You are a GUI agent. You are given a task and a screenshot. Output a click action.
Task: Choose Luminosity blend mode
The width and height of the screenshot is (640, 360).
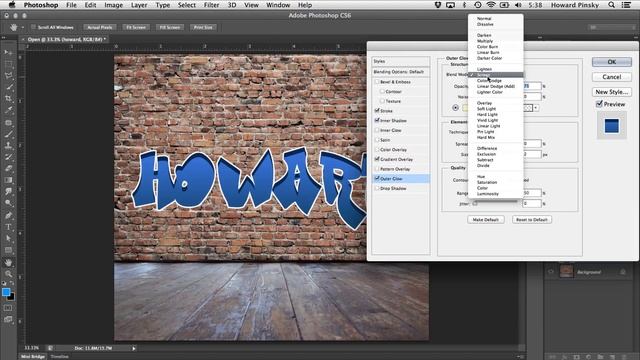(x=488, y=194)
